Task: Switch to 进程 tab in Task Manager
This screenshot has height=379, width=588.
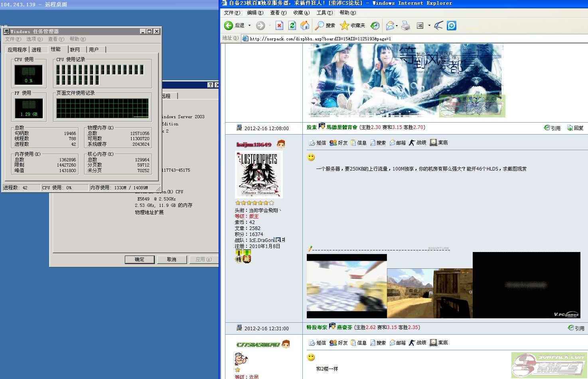Action: pyautogui.click(x=37, y=50)
